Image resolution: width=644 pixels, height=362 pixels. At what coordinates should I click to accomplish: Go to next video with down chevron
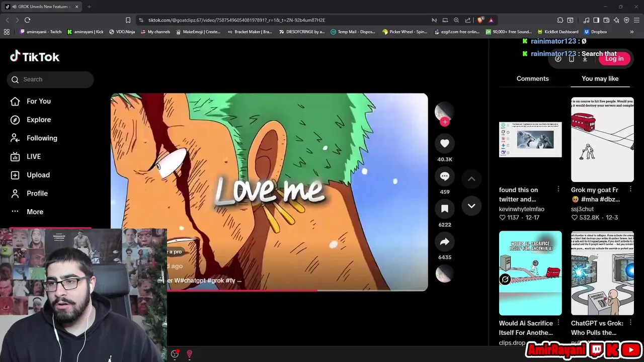pos(471,206)
